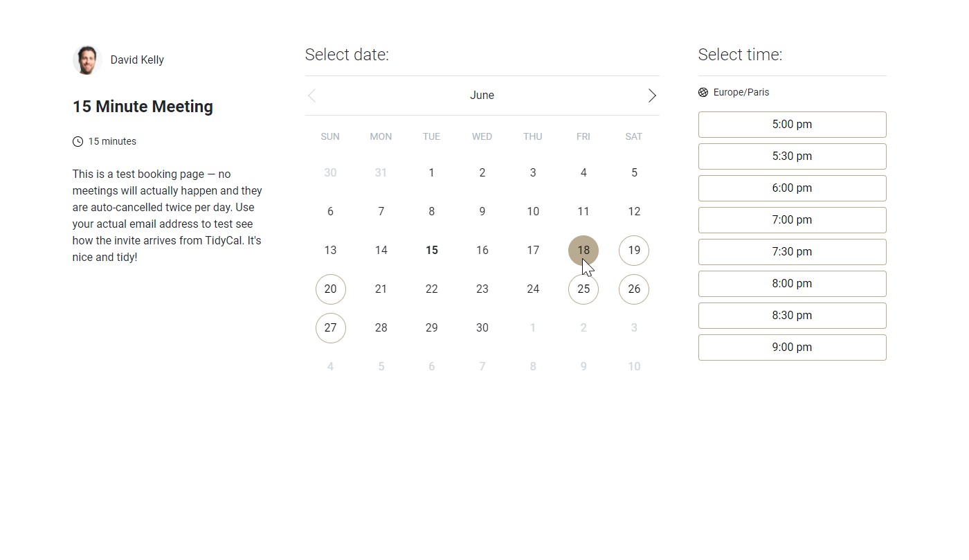Go to the next month arrow

651,96
